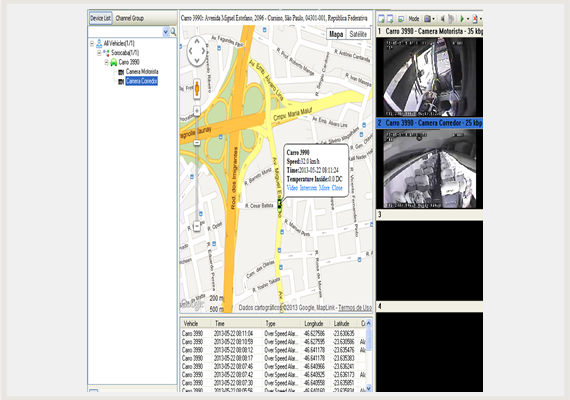This screenshot has height=400, width=570.
Task: Collapse the Sorocaba(1/1) group node
Action: click(x=99, y=53)
